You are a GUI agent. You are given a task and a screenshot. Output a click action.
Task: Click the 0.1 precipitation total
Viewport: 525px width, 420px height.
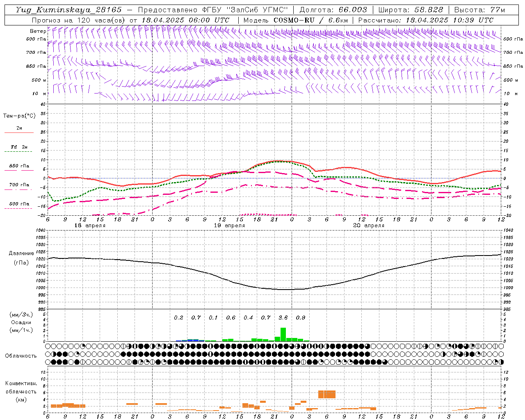point(213,317)
